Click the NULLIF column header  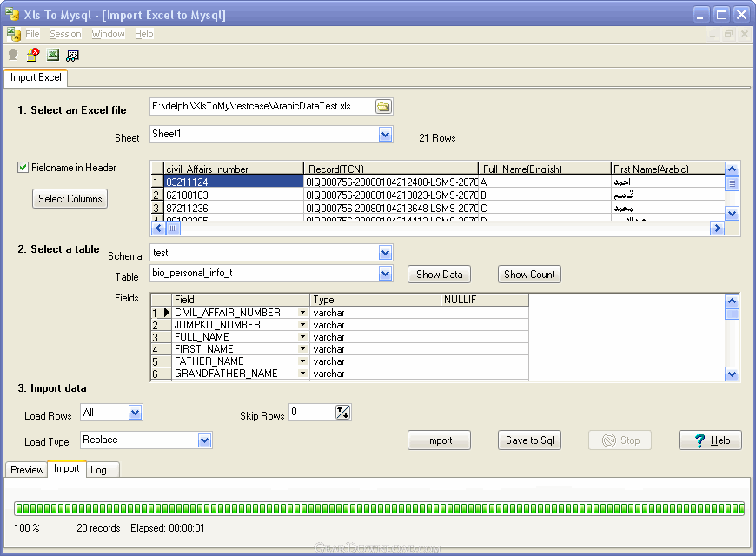pos(485,300)
